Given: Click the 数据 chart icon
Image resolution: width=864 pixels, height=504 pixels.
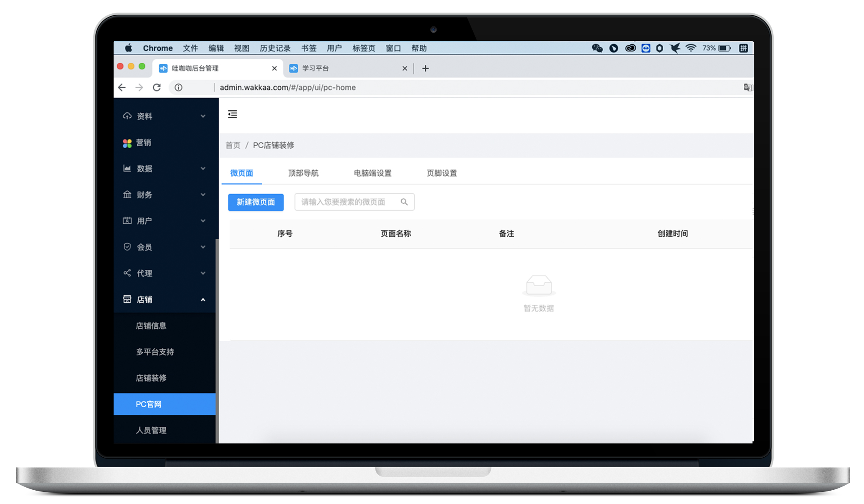Looking at the screenshot, I should click(x=127, y=169).
